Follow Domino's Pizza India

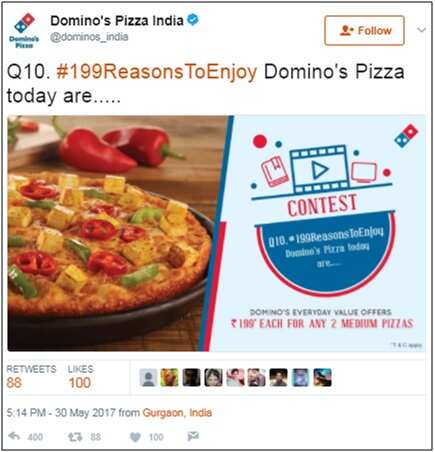tap(364, 30)
